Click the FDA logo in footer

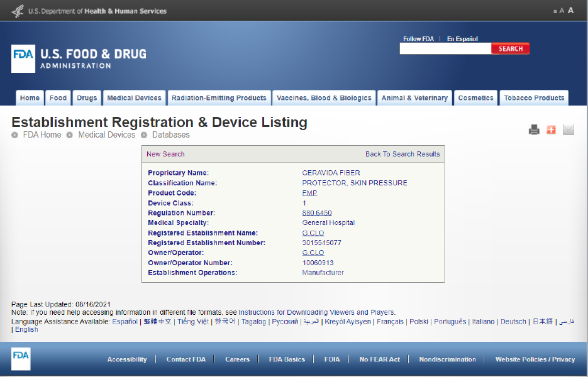(21, 359)
